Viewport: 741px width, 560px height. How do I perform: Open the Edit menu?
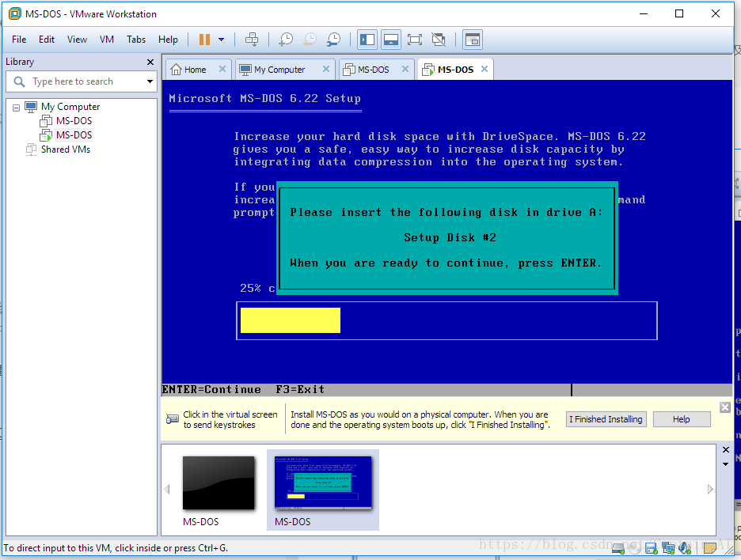46,40
